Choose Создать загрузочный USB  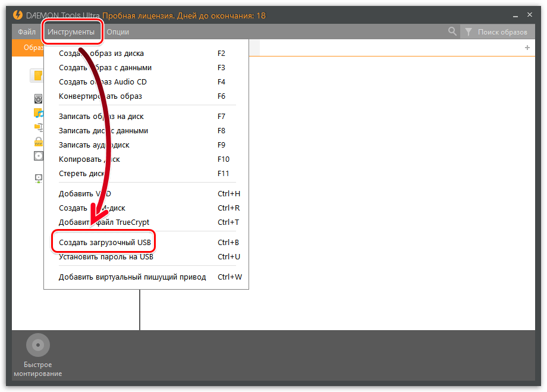pyautogui.click(x=106, y=243)
